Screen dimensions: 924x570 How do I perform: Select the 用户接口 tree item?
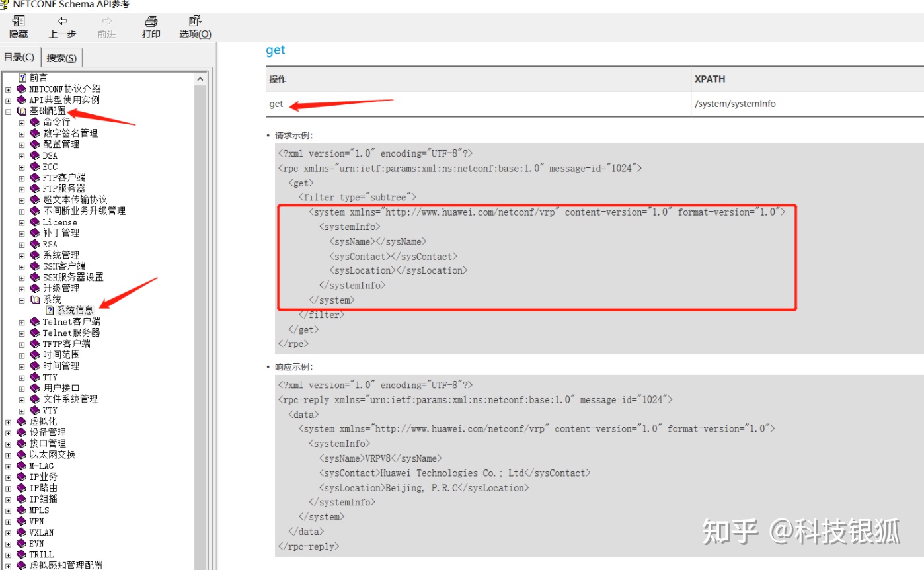[x=61, y=388]
